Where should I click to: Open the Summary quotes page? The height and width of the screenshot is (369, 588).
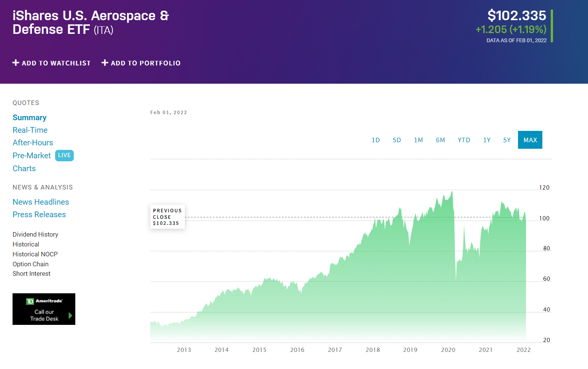click(x=29, y=118)
